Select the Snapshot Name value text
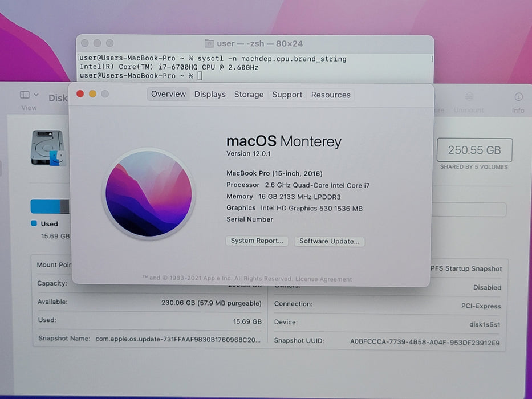Image resolution: width=532 pixels, height=399 pixels. point(178,339)
